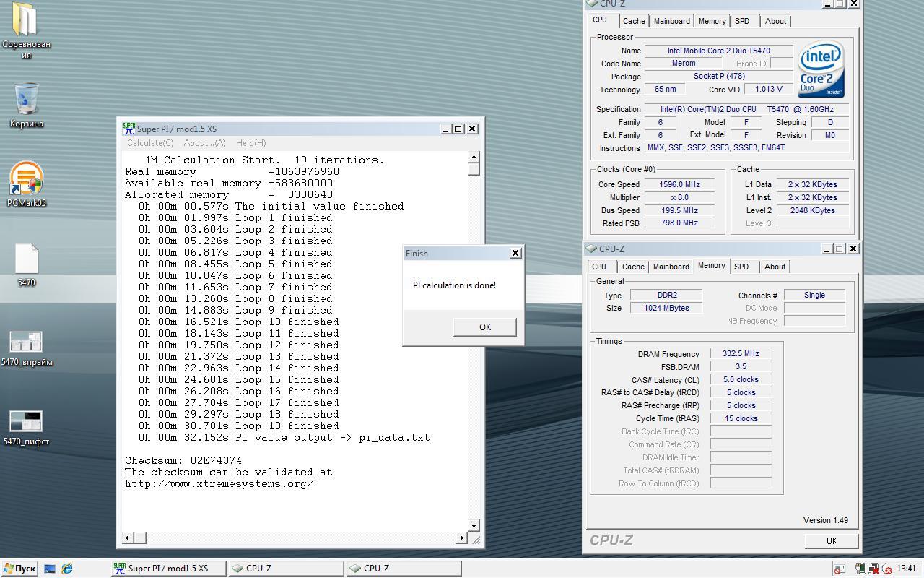The height and width of the screenshot is (578, 924).
Task: Open the Корзина recycle bin icon
Action: (27, 105)
